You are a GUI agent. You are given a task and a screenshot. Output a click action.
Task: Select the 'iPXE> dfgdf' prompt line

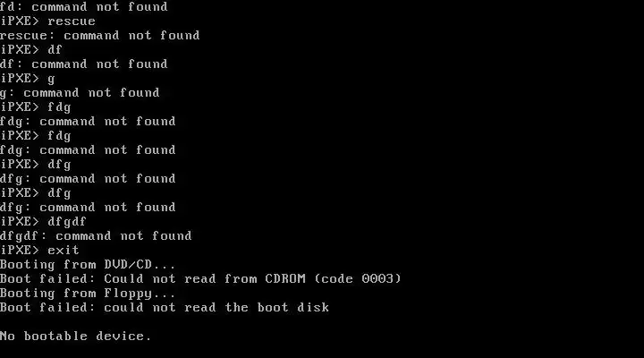click(x=44, y=222)
